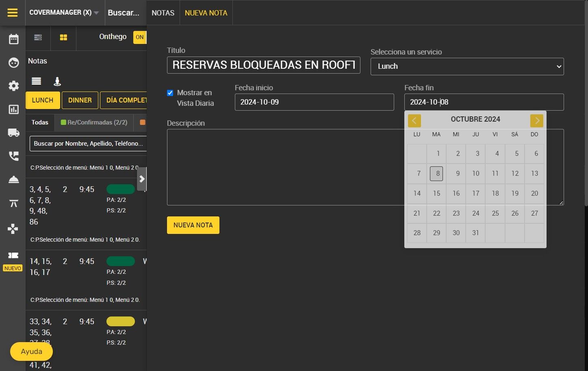Click the yellow status pill of reservation
Viewport: 588px width, 371px height.
(121, 321)
